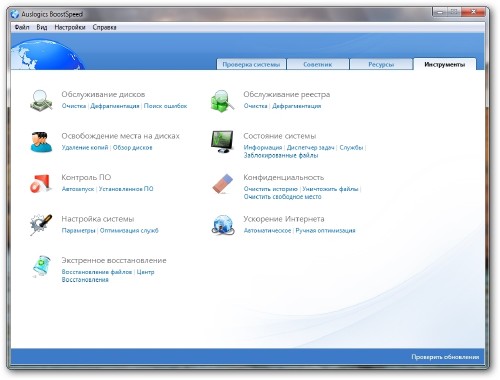Viewport: 500px width, 380px height.
Task: Open the Автозапуск link
Action: pyautogui.click(x=78, y=189)
